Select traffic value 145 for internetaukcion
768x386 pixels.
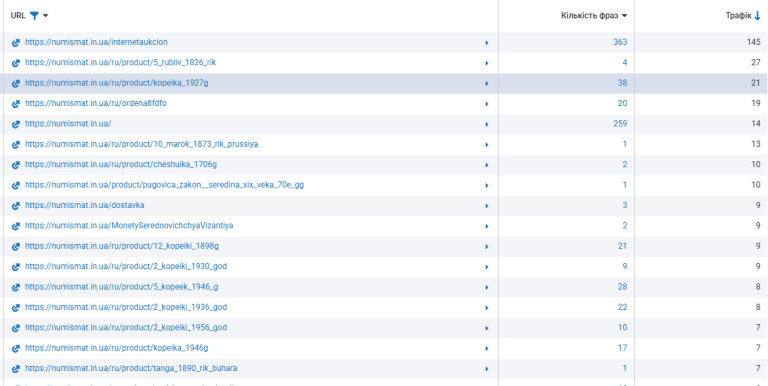(x=754, y=42)
